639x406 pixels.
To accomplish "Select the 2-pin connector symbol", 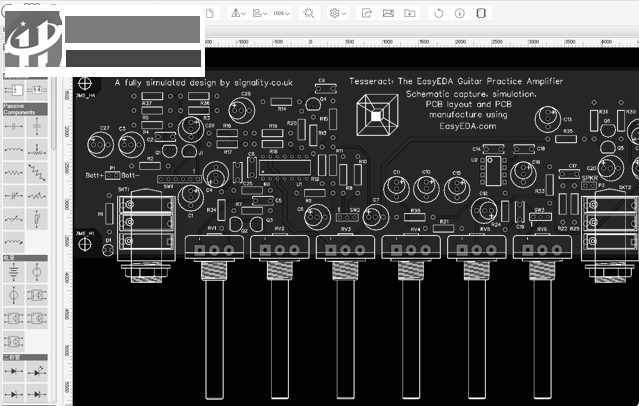I will pos(13,90).
